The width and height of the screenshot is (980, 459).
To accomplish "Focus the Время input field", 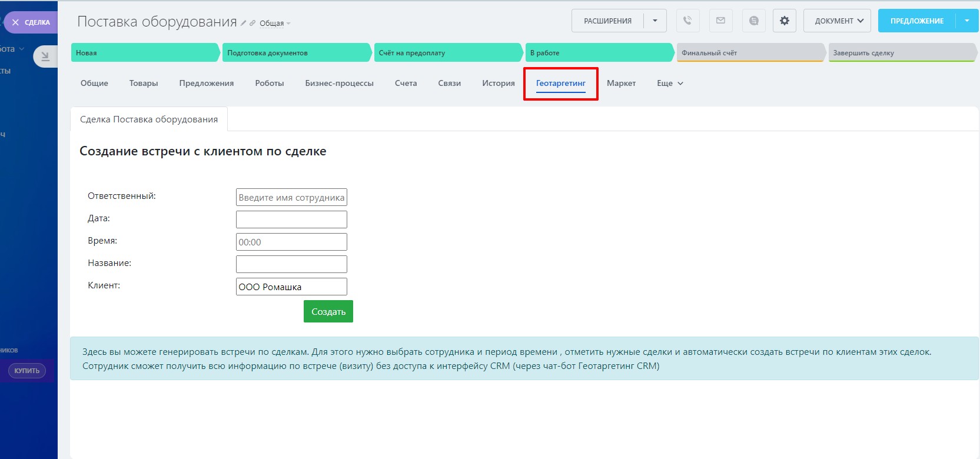I will click(291, 242).
